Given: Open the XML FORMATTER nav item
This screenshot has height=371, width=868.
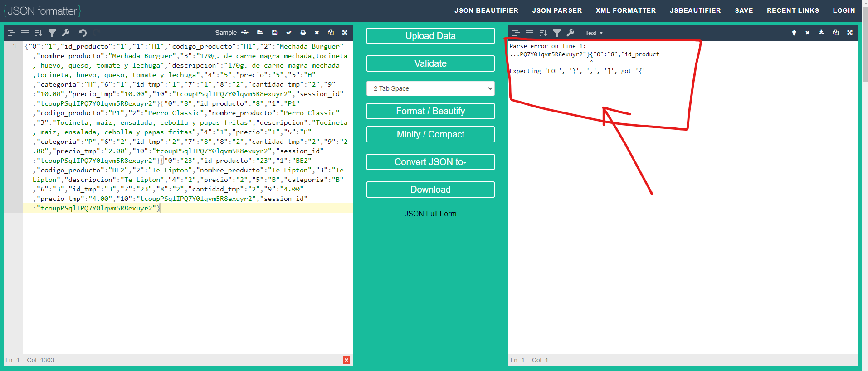Looking at the screenshot, I should 625,10.
